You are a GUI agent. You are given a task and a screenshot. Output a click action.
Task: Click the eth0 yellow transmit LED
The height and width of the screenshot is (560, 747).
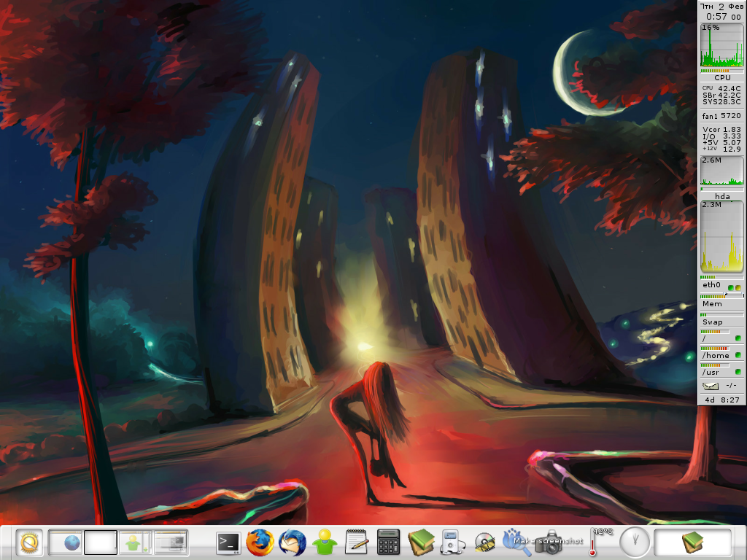click(738, 287)
